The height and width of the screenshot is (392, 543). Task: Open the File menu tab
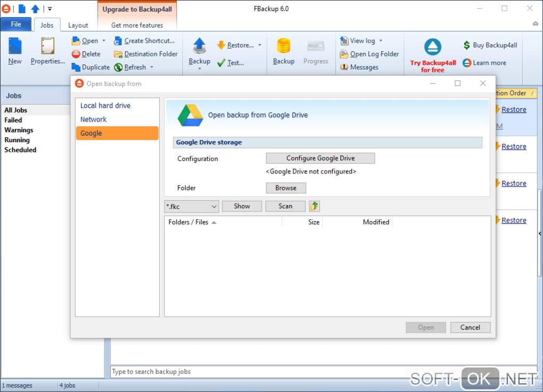click(16, 24)
